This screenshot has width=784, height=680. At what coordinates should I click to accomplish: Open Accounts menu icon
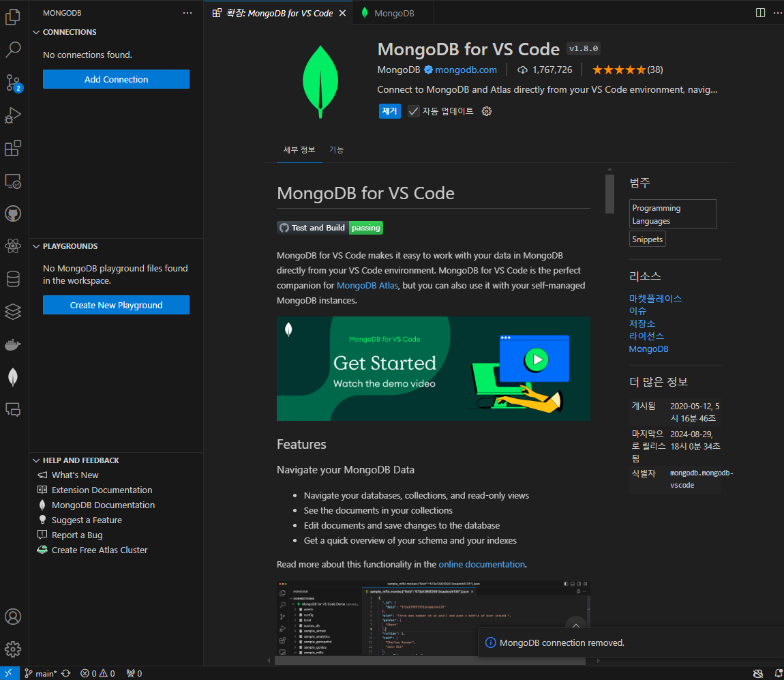tap(13, 617)
